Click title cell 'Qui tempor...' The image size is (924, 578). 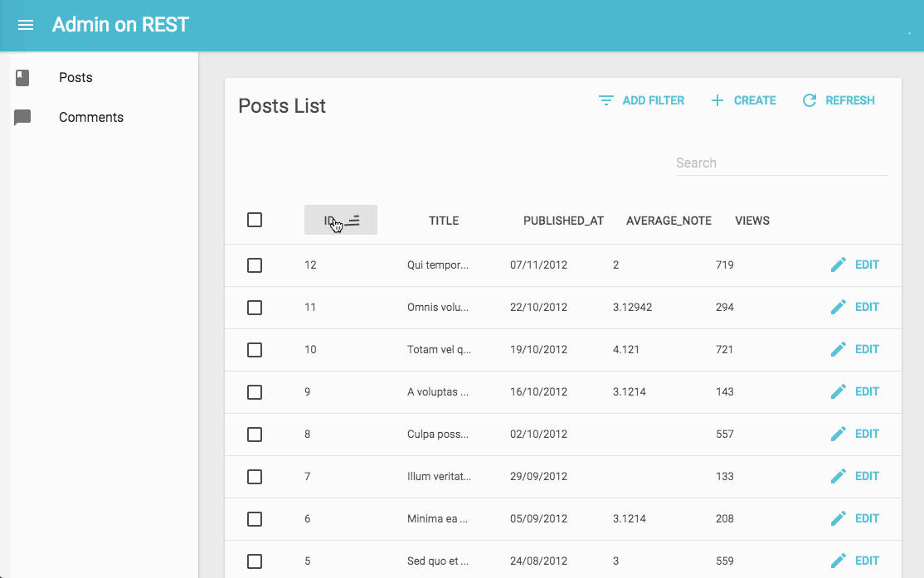click(438, 265)
